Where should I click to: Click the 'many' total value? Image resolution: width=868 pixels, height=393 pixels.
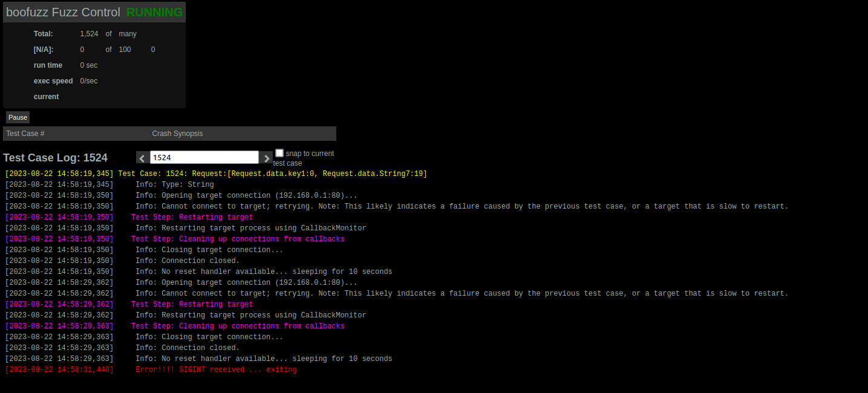128,34
